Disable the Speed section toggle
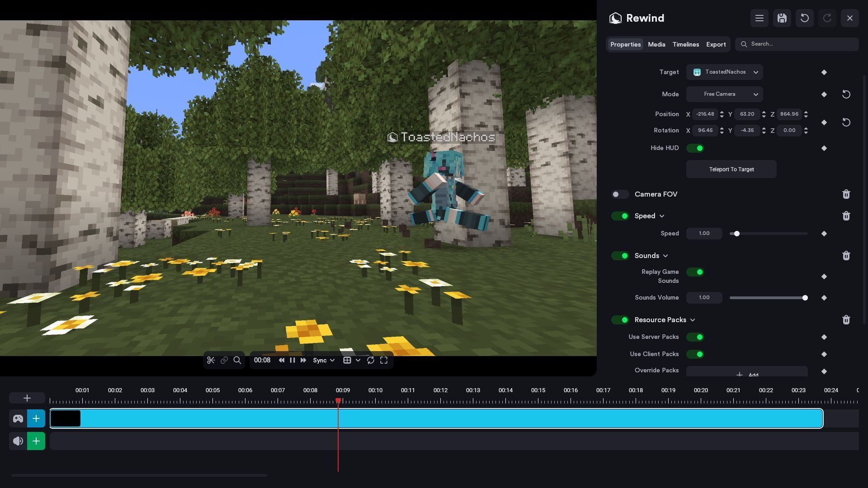Screen dimensions: 868x488 click(620, 216)
